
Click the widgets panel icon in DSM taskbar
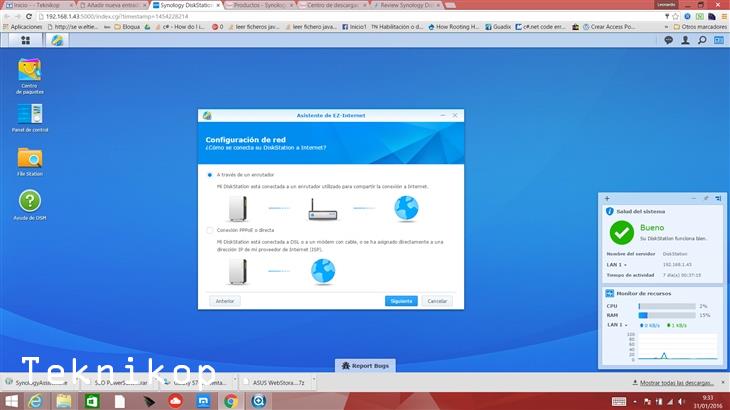719,40
